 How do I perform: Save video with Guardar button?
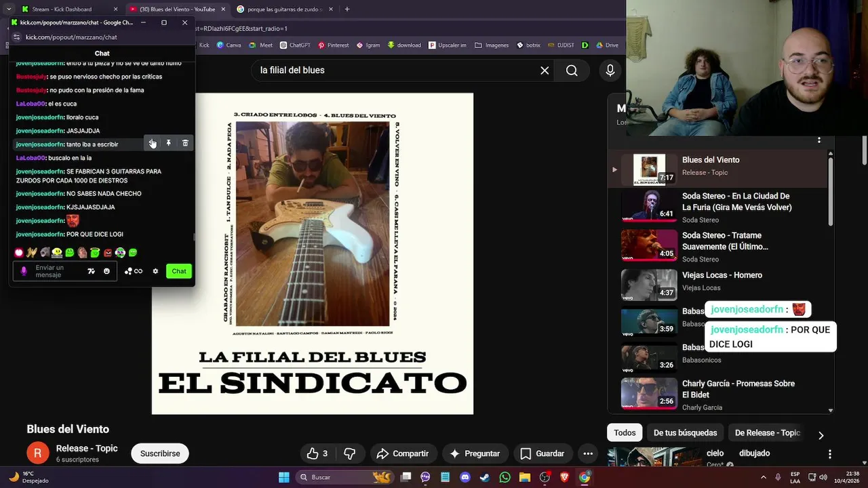542,453
